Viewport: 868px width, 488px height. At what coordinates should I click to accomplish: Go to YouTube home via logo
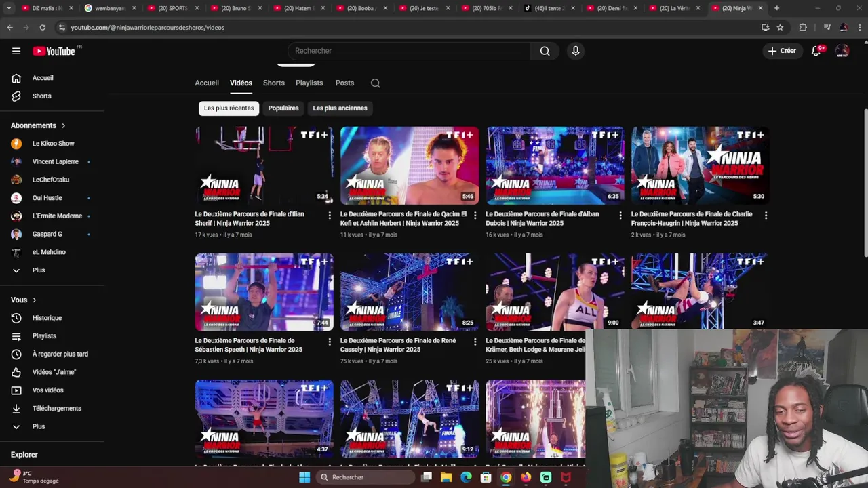pyautogui.click(x=54, y=51)
